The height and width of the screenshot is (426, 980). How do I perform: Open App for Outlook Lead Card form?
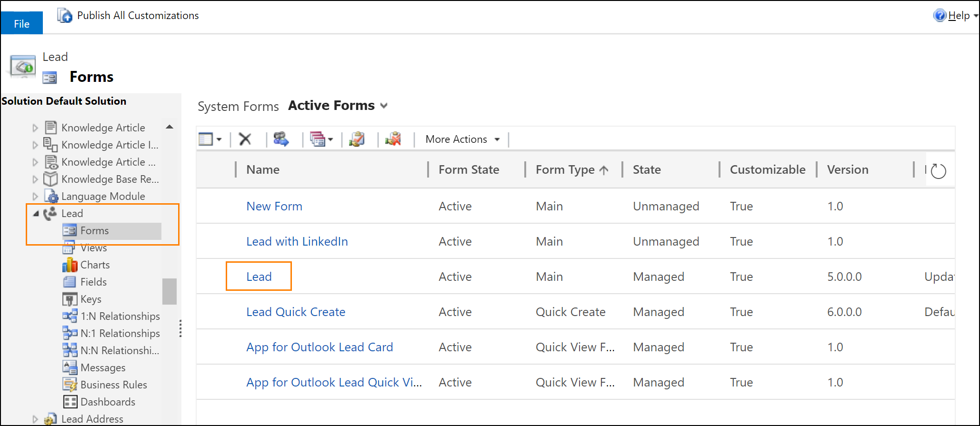click(320, 347)
